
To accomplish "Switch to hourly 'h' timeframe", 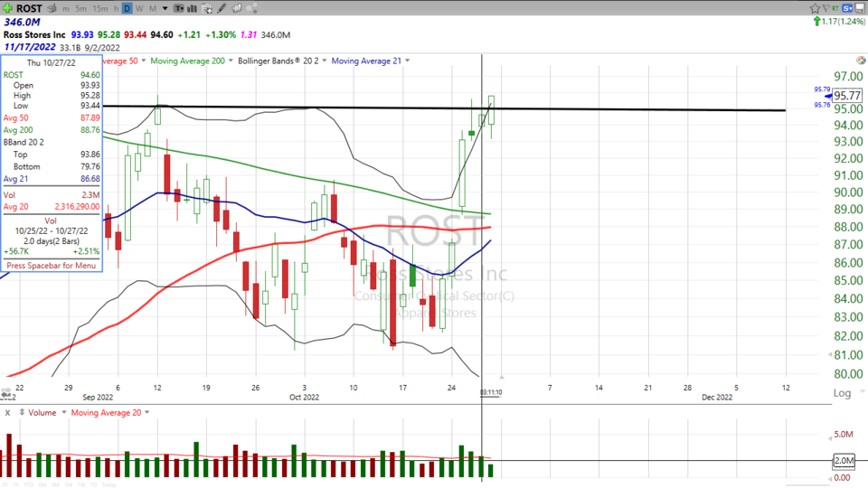I will pos(116,9).
